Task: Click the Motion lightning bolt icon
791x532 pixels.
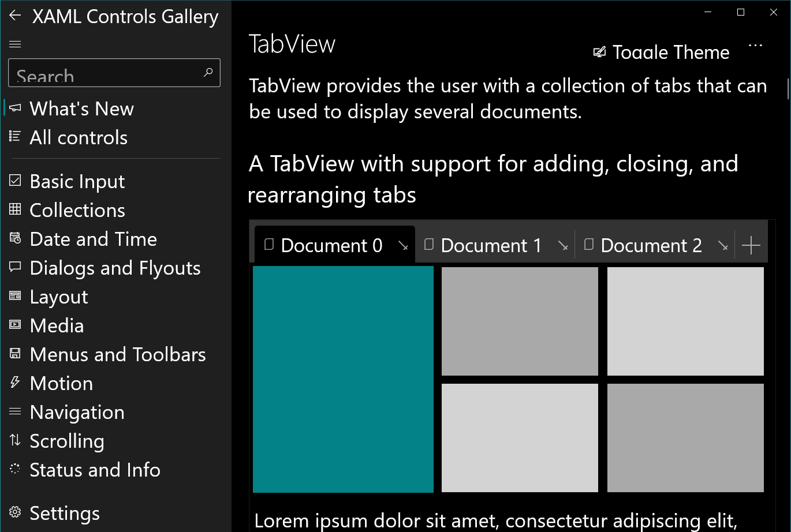Action: click(14, 383)
